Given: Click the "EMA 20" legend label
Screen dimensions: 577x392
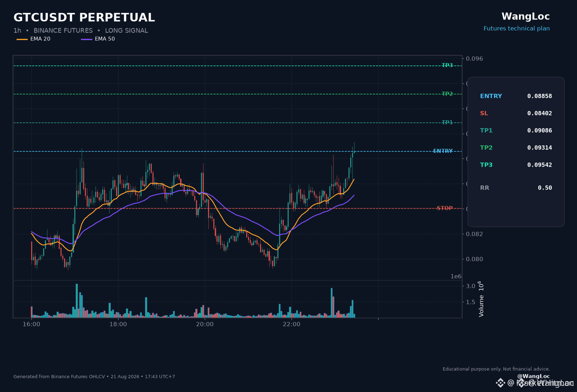Looking at the screenshot, I should [40, 39].
